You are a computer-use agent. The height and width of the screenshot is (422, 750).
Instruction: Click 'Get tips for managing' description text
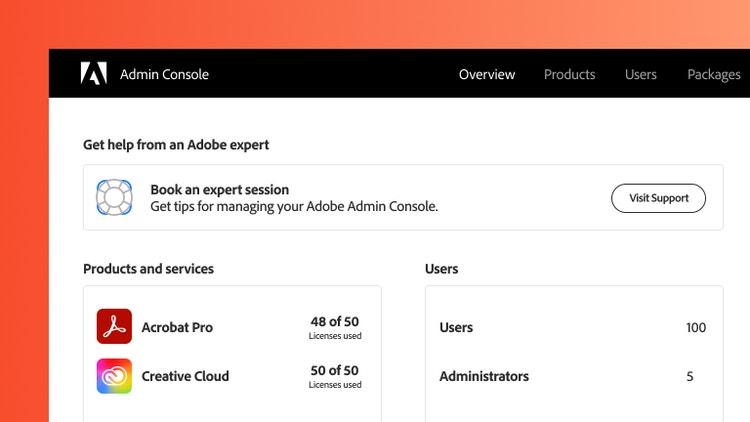294,206
